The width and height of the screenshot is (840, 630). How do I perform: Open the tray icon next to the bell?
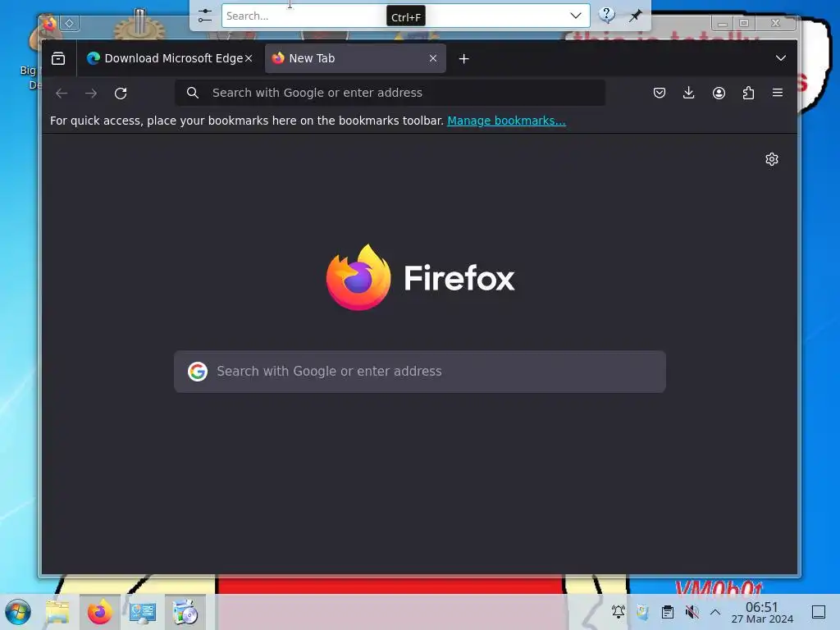(x=642, y=612)
